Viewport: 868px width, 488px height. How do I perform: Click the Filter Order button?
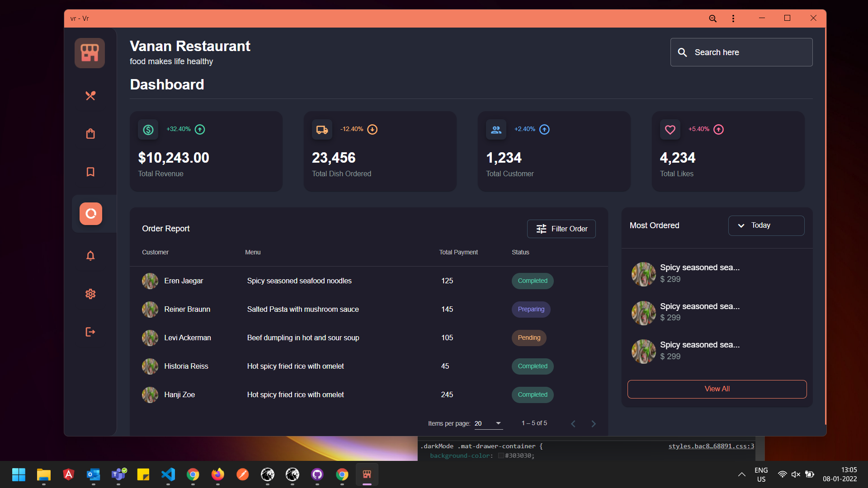[x=561, y=229]
